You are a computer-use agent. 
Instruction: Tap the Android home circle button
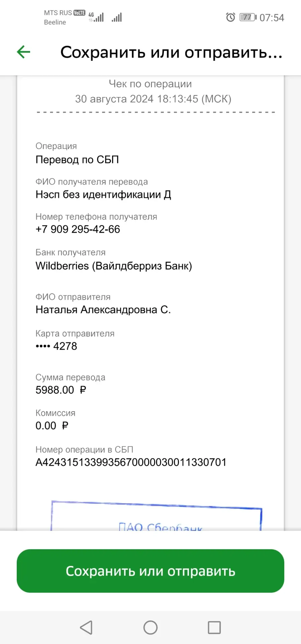[x=150, y=628]
